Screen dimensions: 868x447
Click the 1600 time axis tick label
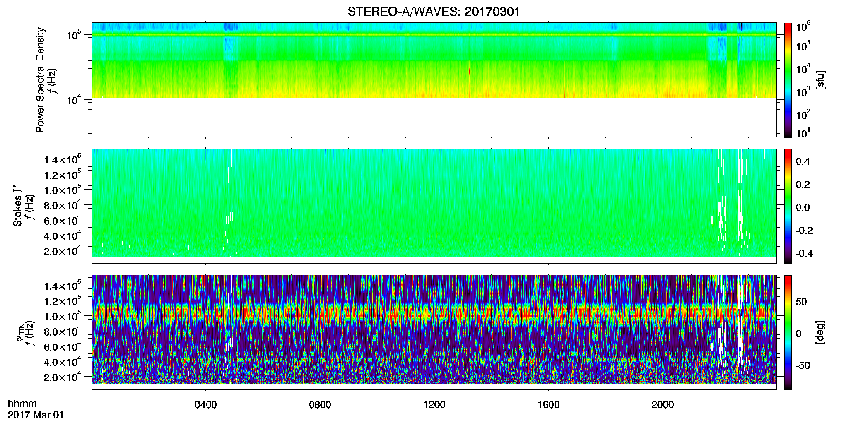(x=549, y=404)
